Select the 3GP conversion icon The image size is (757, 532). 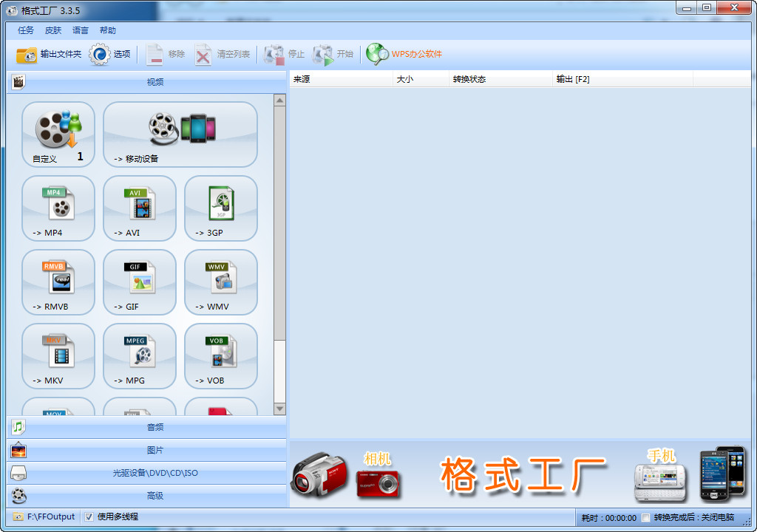pos(220,208)
